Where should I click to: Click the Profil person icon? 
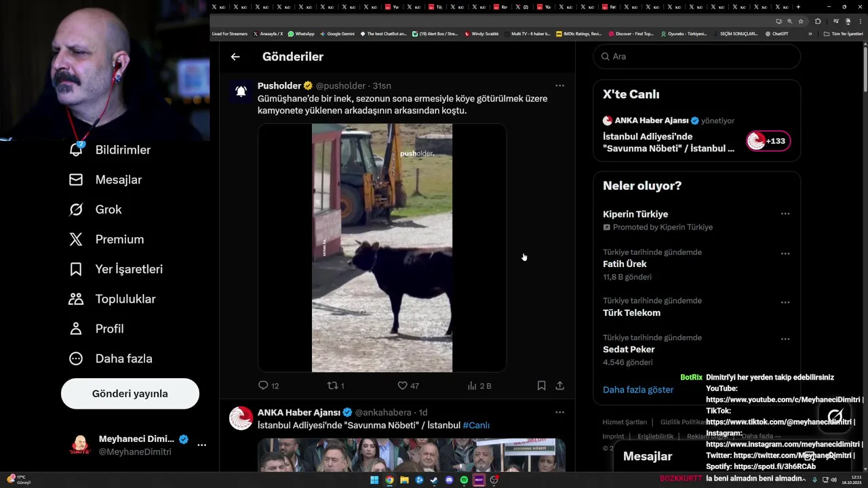pos(76,329)
